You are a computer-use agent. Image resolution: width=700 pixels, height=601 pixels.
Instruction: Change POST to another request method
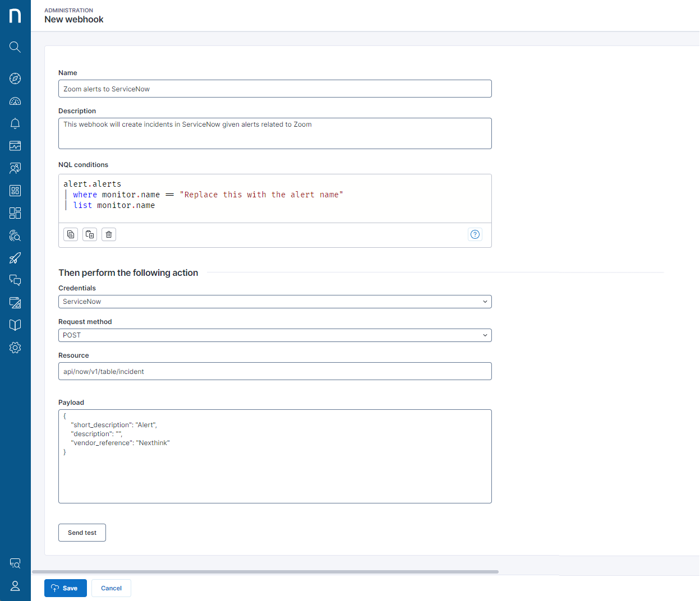pyautogui.click(x=484, y=335)
